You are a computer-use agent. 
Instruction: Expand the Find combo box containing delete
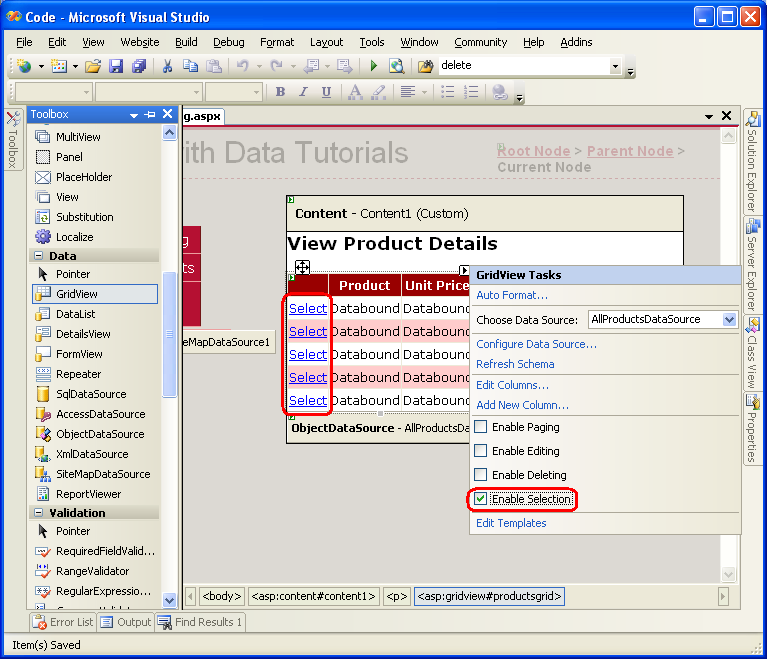tap(615, 66)
